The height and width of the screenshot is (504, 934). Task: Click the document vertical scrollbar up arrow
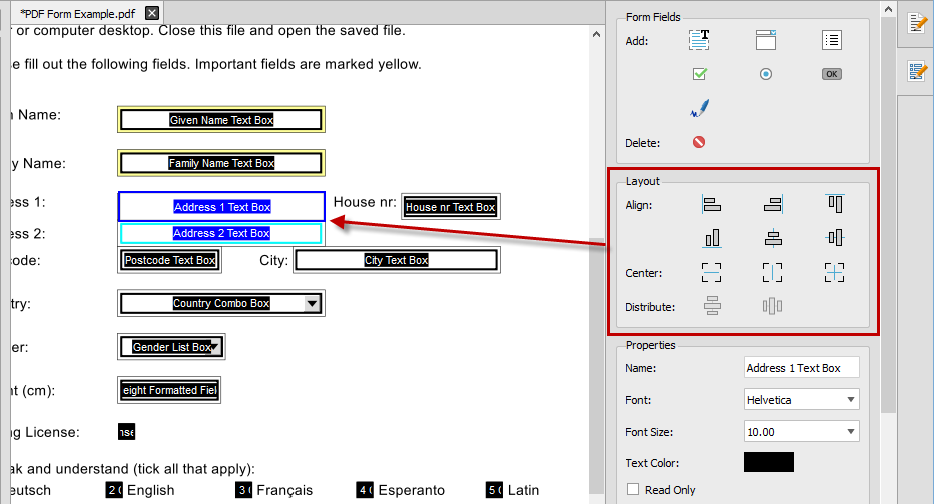point(596,35)
